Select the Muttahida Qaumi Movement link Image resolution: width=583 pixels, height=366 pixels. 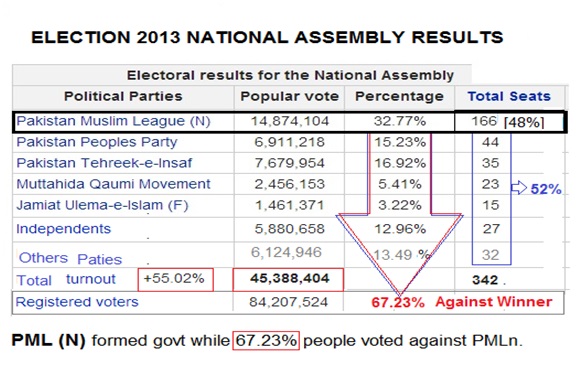(113, 184)
